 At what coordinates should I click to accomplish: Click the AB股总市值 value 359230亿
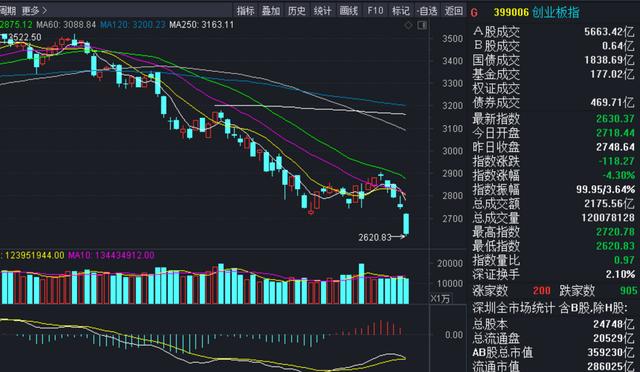[x=611, y=352]
